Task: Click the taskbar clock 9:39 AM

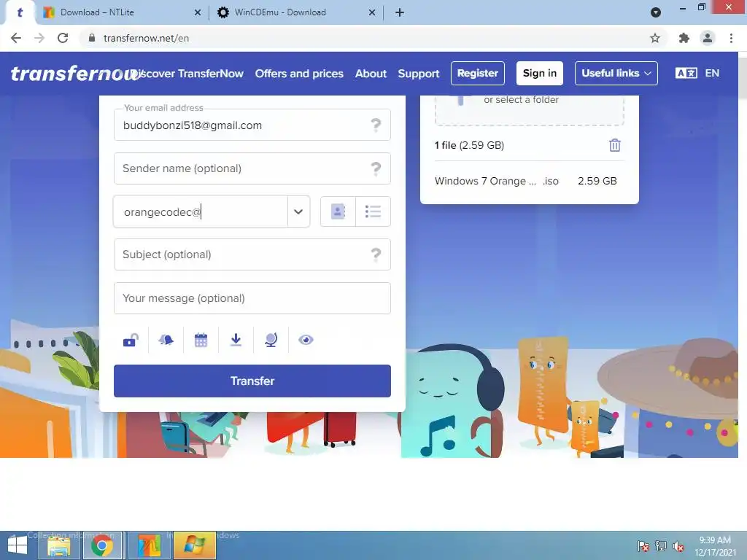Action: [715, 540]
